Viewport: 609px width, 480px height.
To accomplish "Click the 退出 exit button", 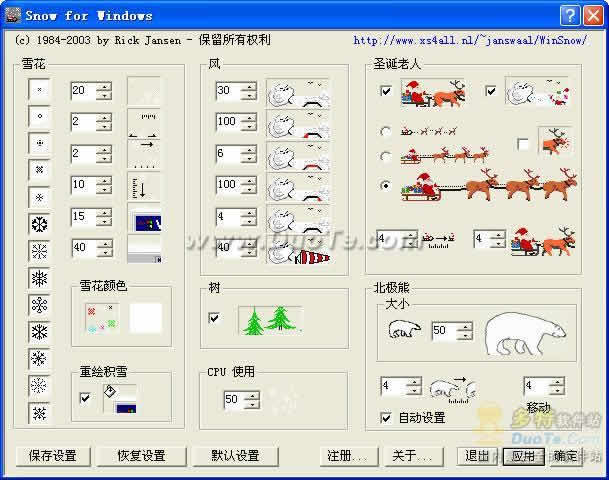I will [479, 456].
